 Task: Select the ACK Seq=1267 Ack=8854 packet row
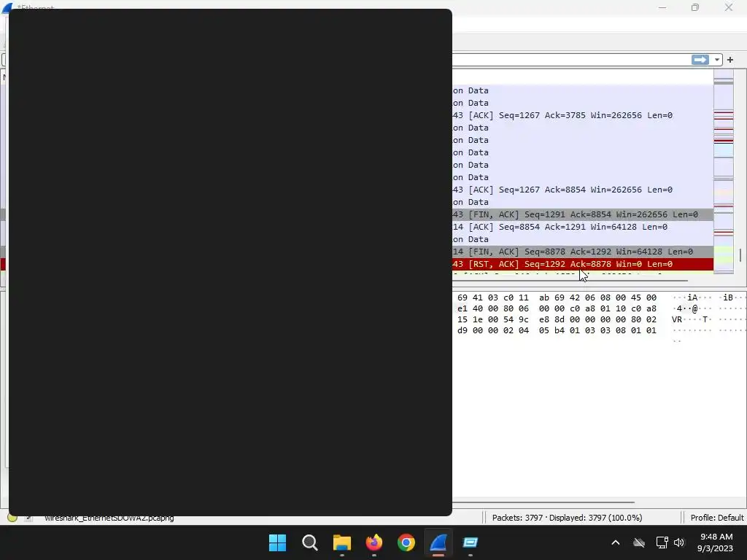coord(582,190)
